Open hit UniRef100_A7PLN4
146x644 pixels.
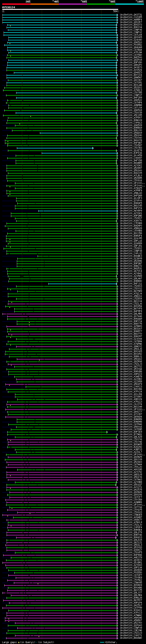(131, 52)
